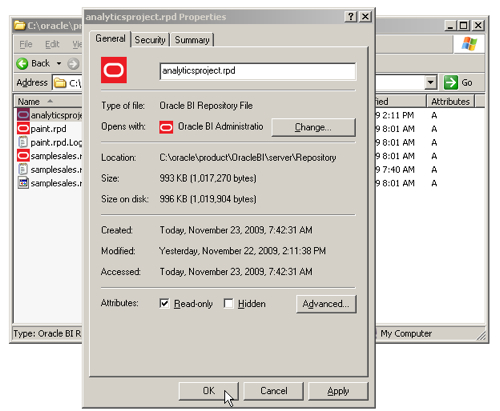
Task: Click the Cancel button
Action: 274,391
